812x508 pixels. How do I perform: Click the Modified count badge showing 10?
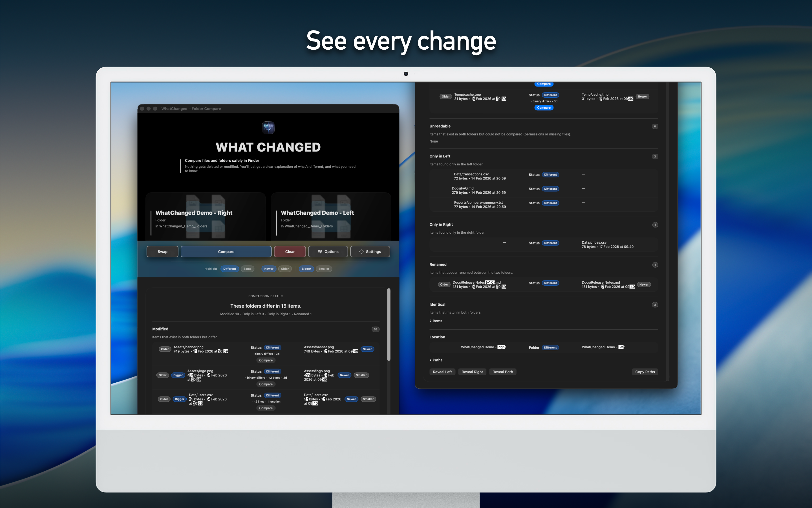376,329
